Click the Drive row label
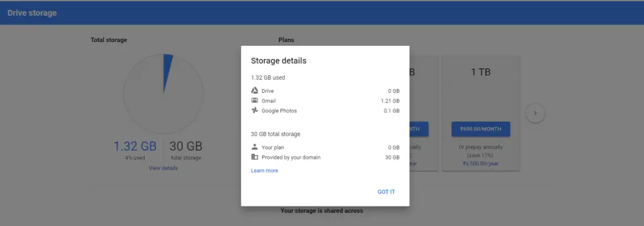This screenshot has height=226, width=644. pyautogui.click(x=268, y=91)
